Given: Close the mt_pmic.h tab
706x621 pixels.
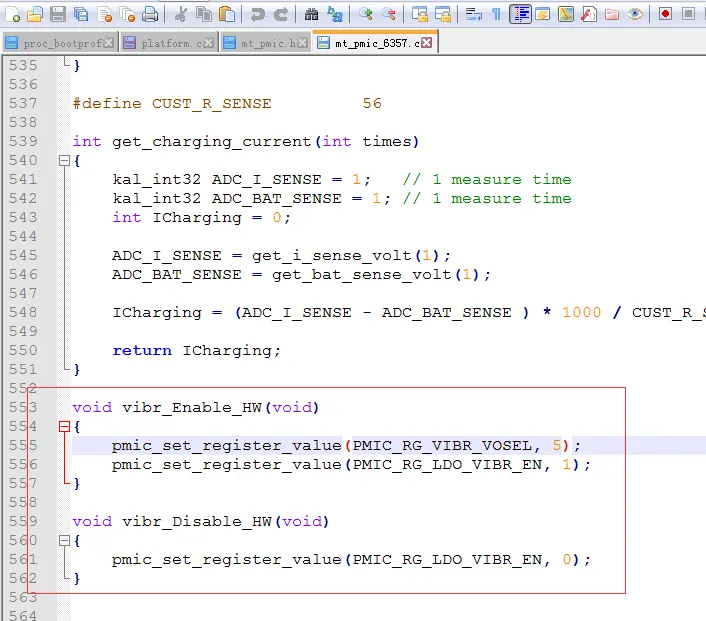Looking at the screenshot, I should (x=303, y=43).
